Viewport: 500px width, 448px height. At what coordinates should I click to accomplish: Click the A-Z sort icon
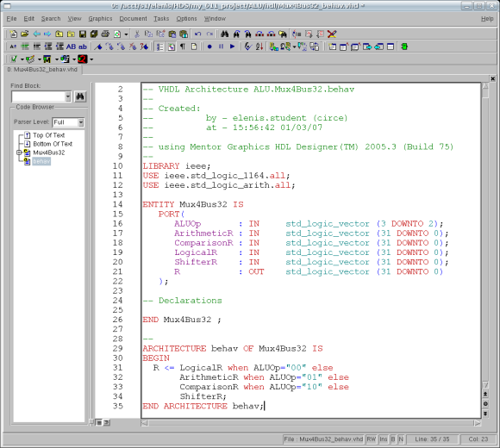(x=259, y=47)
